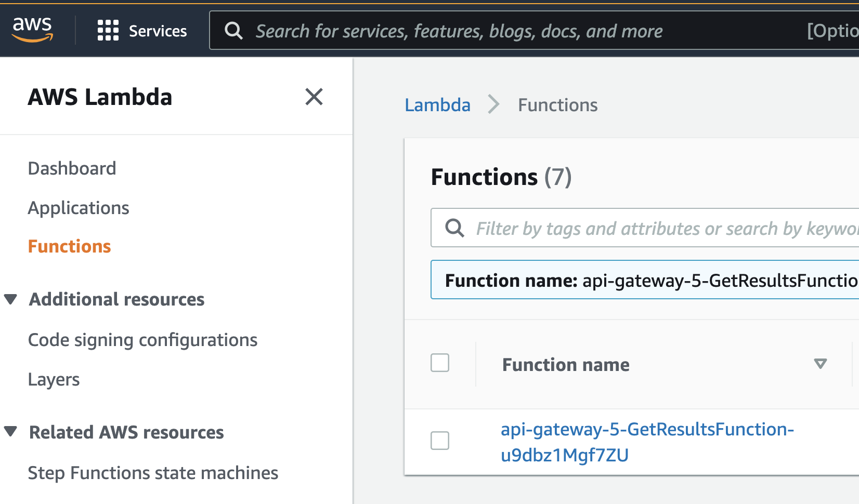Sort by Function name column arrow
The image size is (859, 504).
pyautogui.click(x=820, y=364)
